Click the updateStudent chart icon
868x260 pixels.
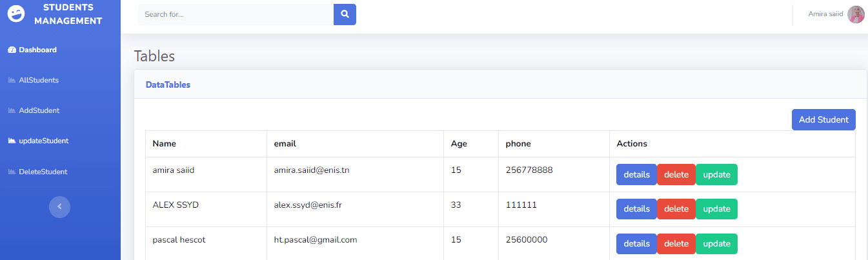pyautogui.click(x=12, y=141)
